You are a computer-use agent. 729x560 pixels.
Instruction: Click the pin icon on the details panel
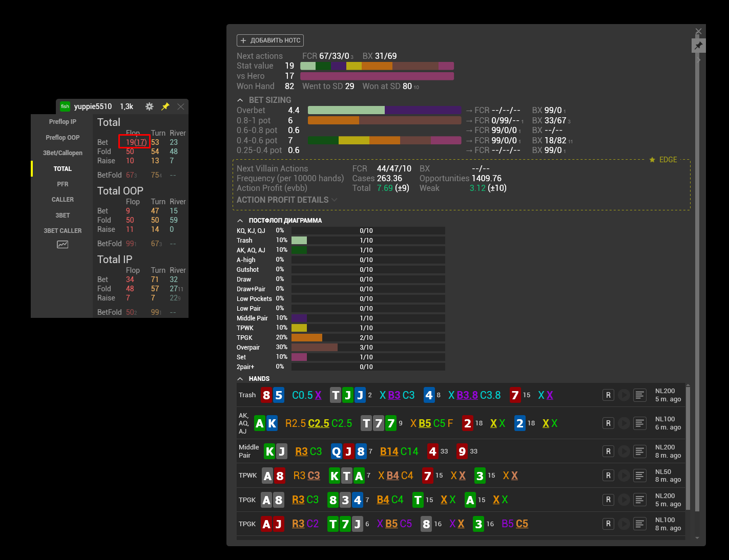coord(698,46)
